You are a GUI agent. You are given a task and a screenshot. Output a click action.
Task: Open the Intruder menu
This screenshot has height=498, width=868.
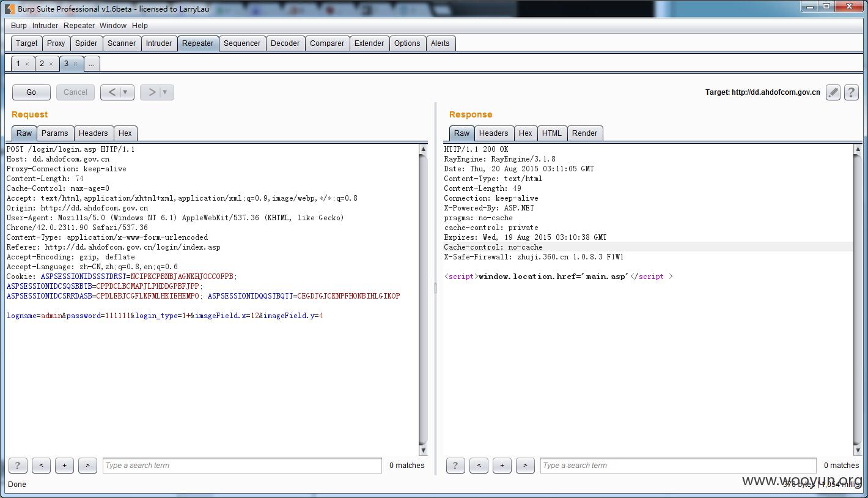[x=45, y=26]
